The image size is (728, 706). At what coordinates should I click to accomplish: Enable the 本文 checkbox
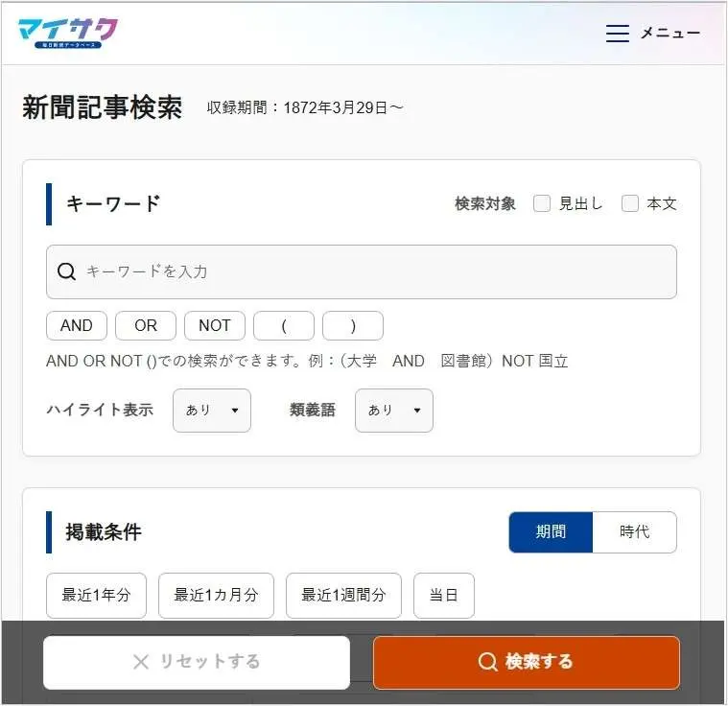[x=630, y=203]
